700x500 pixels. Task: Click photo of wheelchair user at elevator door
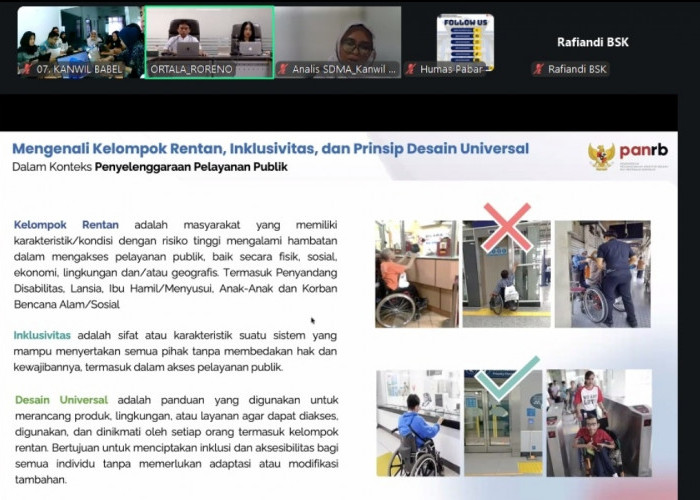coord(507,274)
